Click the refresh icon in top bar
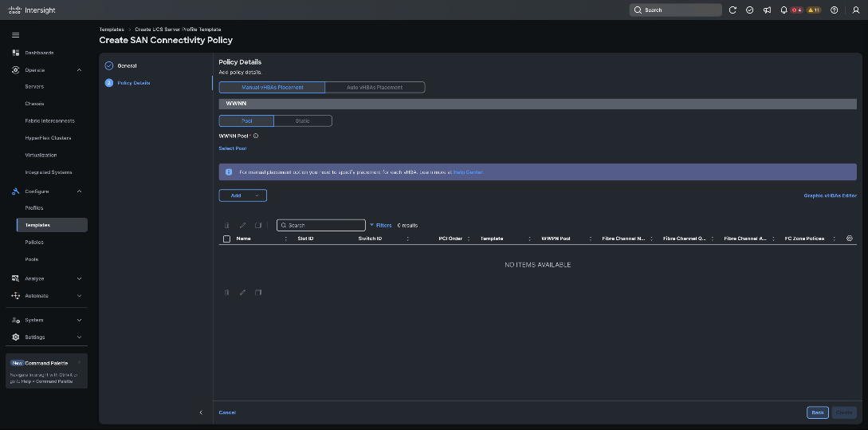 (732, 10)
